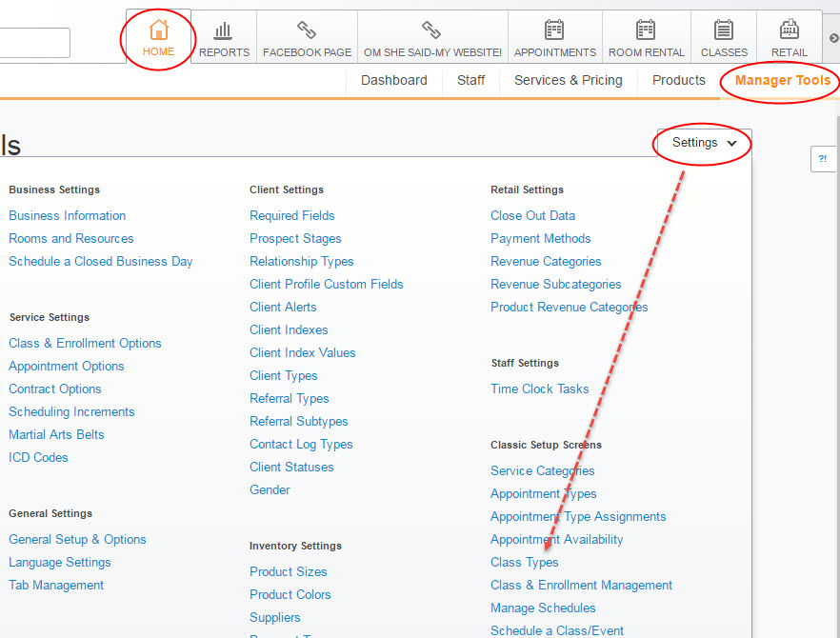The image size is (840, 638).
Task: Open the Time Clock Tasks link
Action: 539,389
